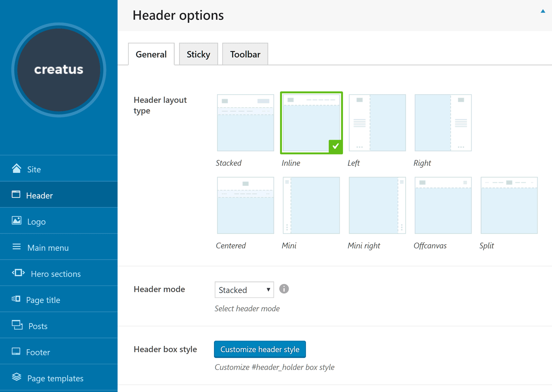552x392 pixels.
Task: Open the Header settings section
Action: 59,195
